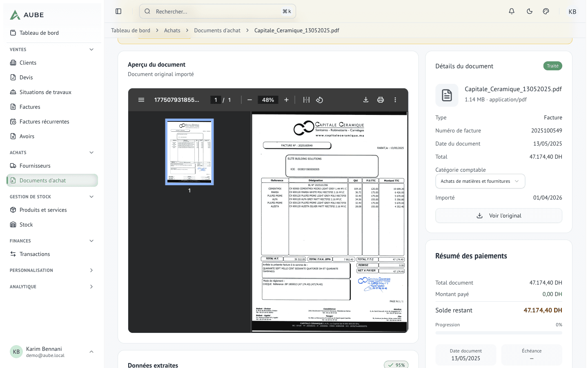Open KB user avatar in top bar
588x368 pixels.
[572, 11]
